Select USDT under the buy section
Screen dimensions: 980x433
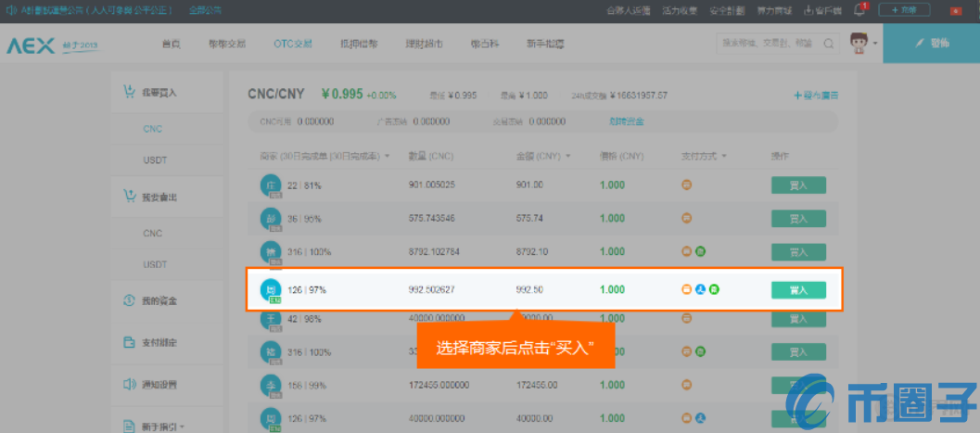click(x=154, y=159)
